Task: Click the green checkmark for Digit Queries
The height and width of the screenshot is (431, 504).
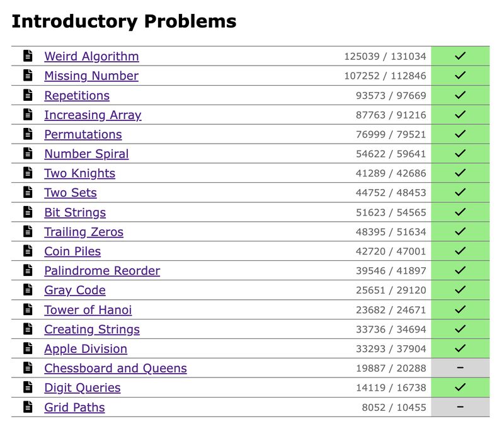Action: [460, 388]
